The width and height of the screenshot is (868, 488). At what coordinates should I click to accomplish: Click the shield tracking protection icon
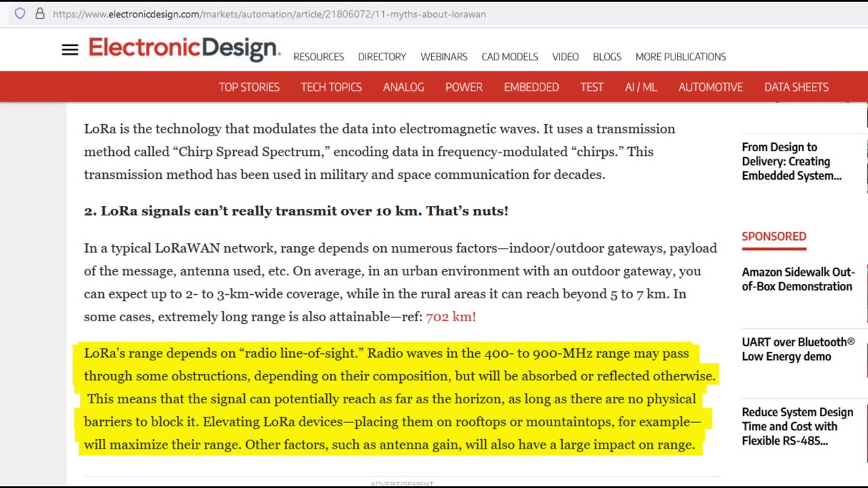(20, 14)
